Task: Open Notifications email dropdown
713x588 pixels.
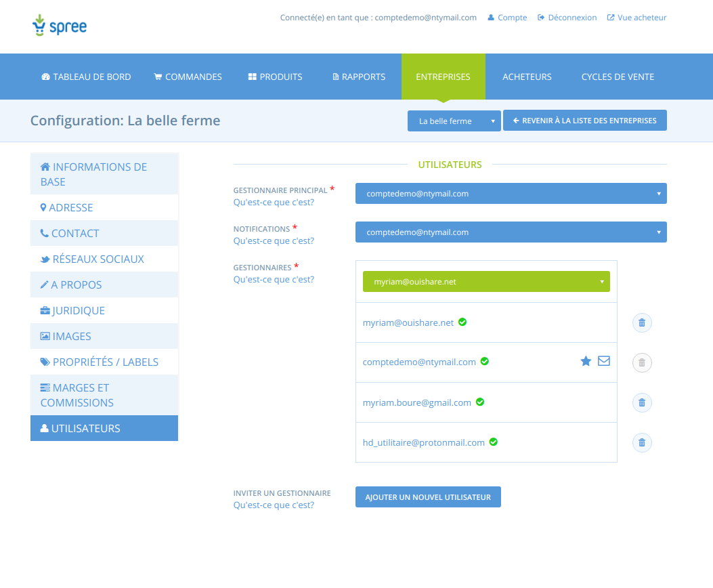Action: (x=511, y=232)
